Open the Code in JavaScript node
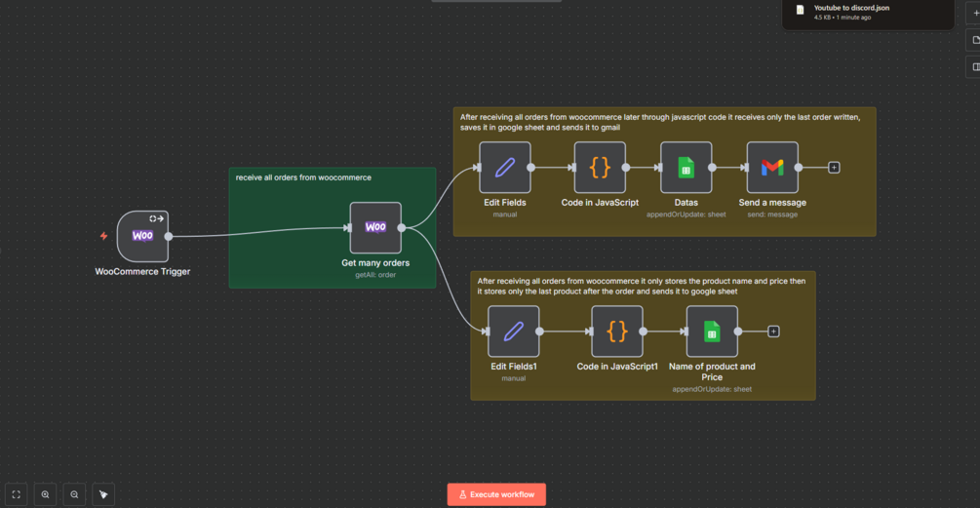980x508 pixels. [x=600, y=168]
